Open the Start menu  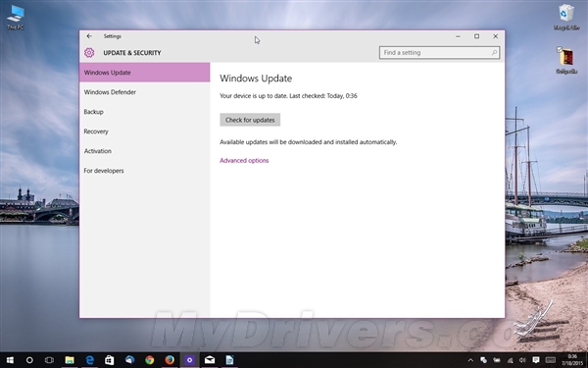10,360
